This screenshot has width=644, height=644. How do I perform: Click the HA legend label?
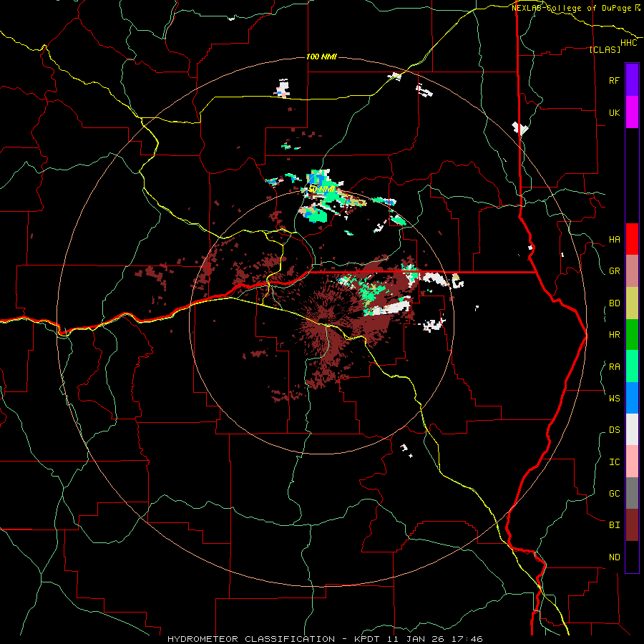pos(614,240)
